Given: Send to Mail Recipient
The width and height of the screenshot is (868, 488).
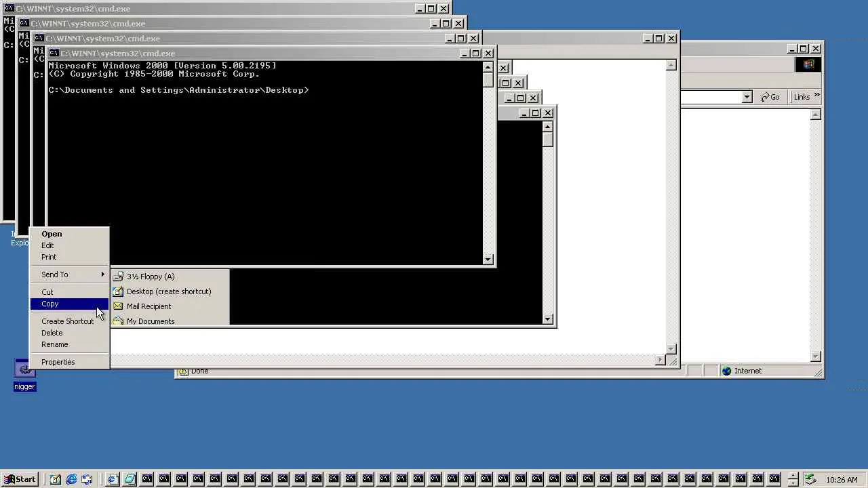Looking at the screenshot, I should pos(170,306).
